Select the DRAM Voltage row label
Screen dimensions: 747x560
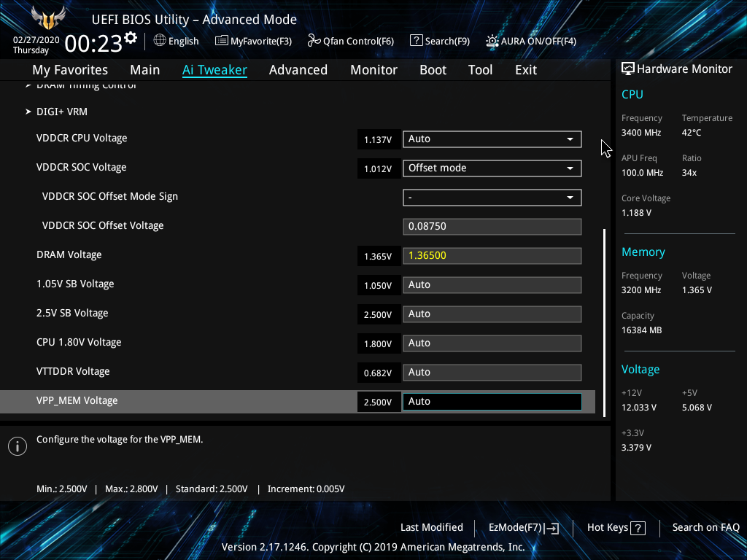coord(69,255)
